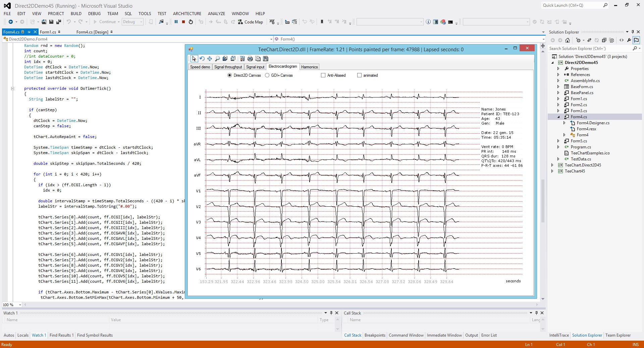This screenshot has height=348, width=644.
Task: Open the Immediate Window tab
Action: 444,335
